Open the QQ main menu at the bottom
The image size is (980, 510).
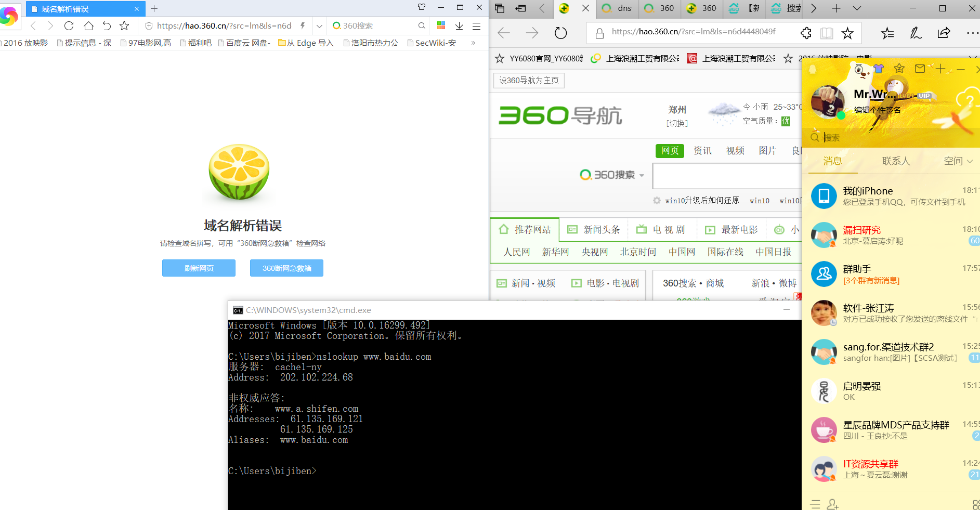815,504
